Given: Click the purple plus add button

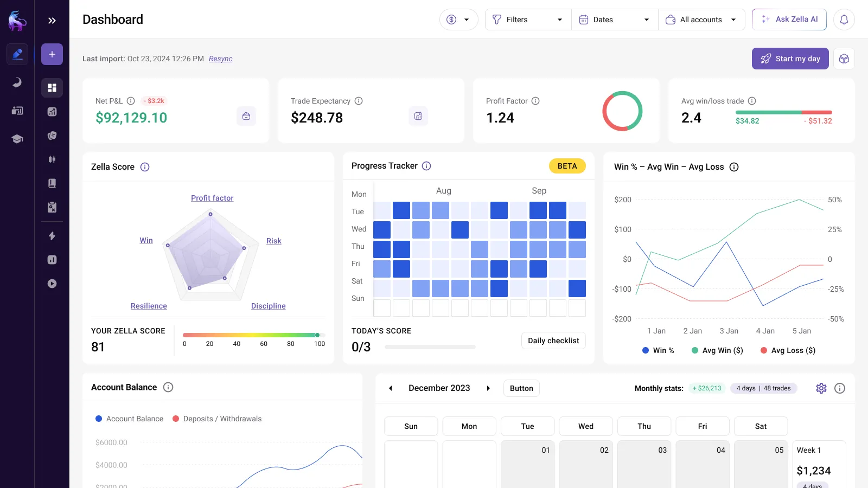Looking at the screenshot, I should point(52,54).
